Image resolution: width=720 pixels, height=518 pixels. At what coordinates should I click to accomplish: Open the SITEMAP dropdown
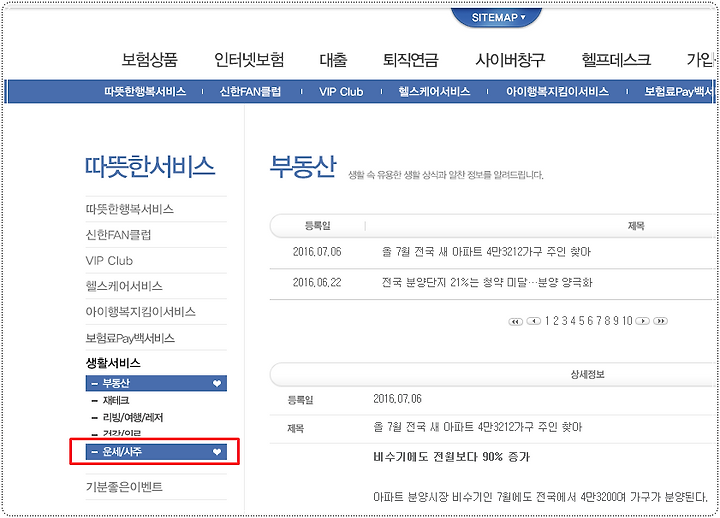tap(498, 17)
